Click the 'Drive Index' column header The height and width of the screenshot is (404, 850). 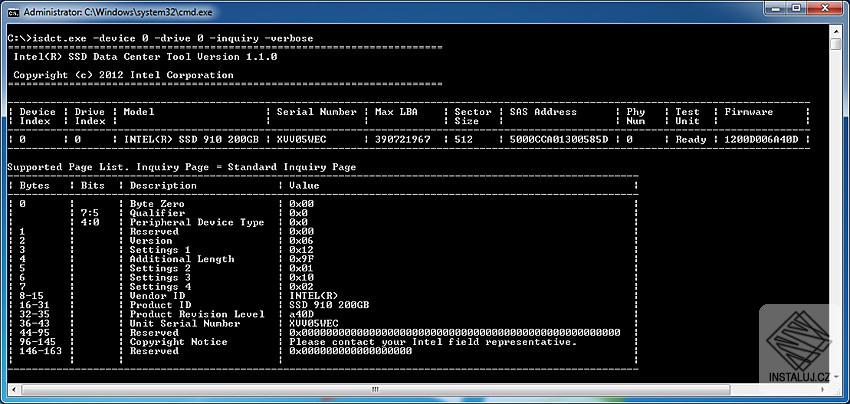coord(90,117)
